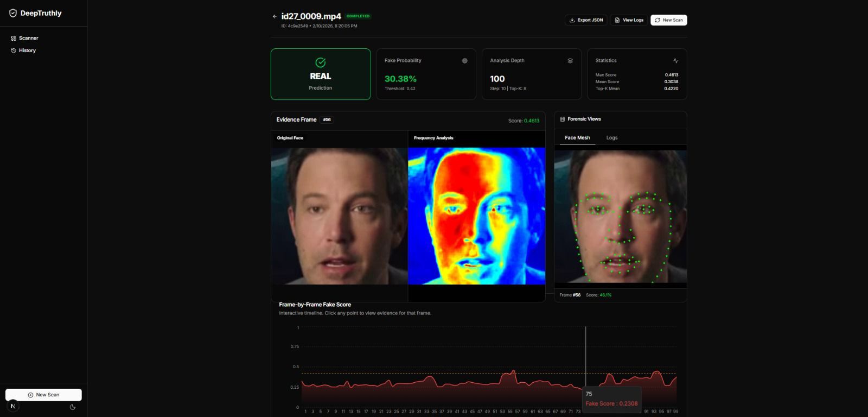Click the Next.js N badge in sidebar
Screen dimensions: 868x417
13,406
